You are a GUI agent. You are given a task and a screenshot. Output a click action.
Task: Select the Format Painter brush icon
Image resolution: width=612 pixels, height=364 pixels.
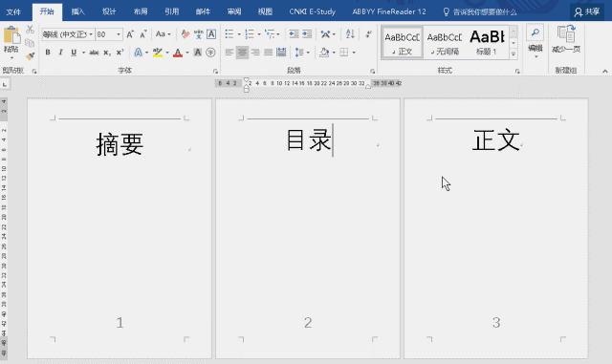point(30,56)
